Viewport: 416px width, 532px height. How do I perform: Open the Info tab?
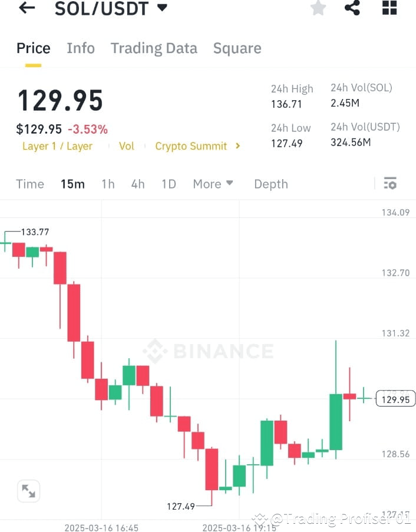(x=81, y=48)
